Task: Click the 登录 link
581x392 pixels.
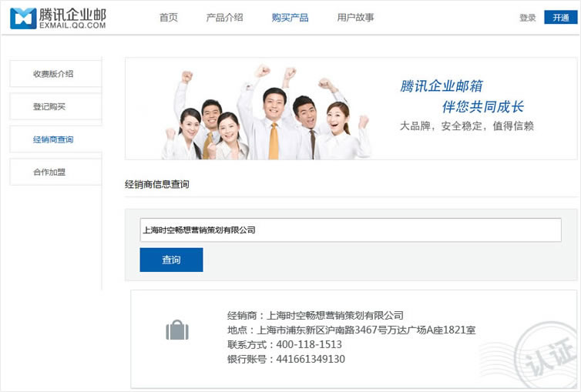Action: [x=528, y=18]
